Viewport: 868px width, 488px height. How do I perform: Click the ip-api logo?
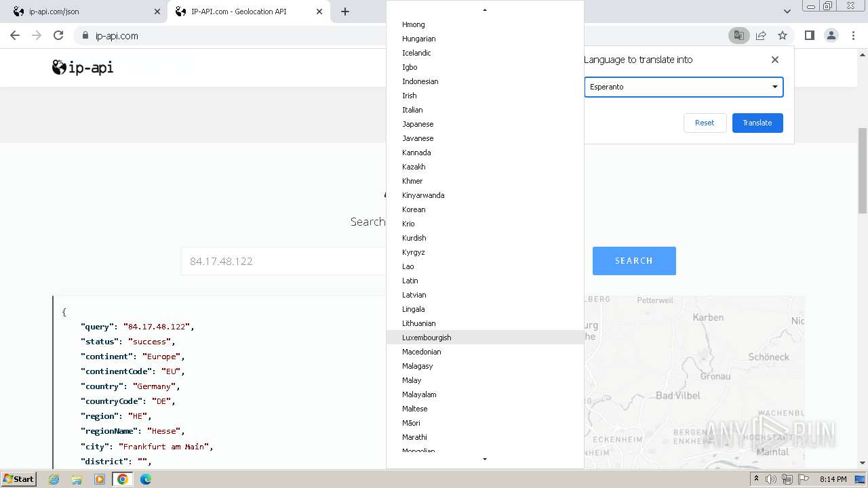point(83,67)
